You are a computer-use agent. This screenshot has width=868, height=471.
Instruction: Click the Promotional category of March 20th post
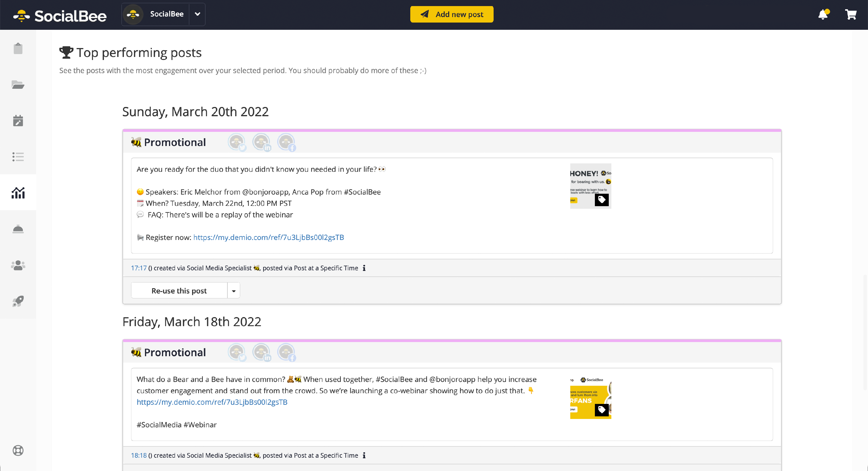point(168,143)
